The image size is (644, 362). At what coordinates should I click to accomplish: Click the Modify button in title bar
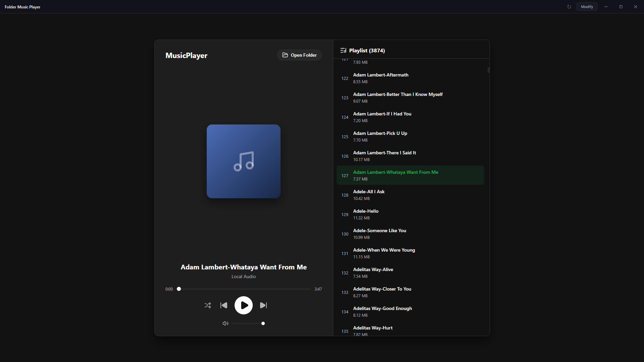(587, 7)
